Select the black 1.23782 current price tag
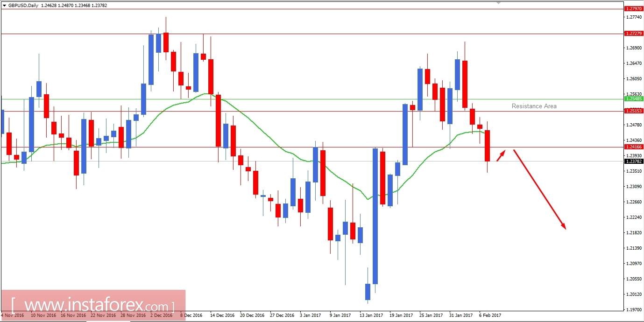 point(633,161)
